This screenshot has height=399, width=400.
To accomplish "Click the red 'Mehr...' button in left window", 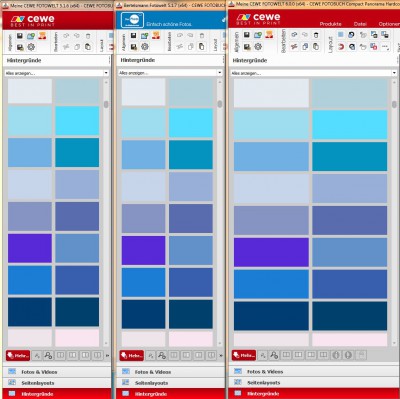I will (18, 356).
